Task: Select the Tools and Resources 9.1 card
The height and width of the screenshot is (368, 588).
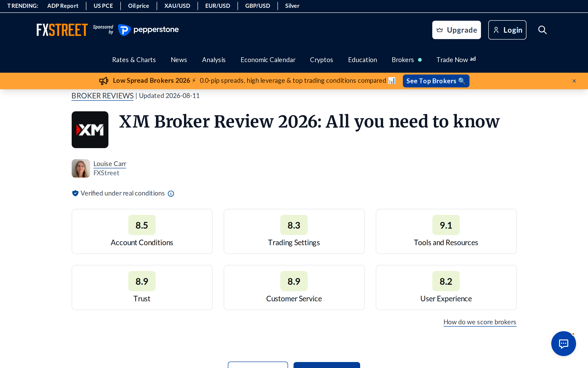Action: coord(446,231)
